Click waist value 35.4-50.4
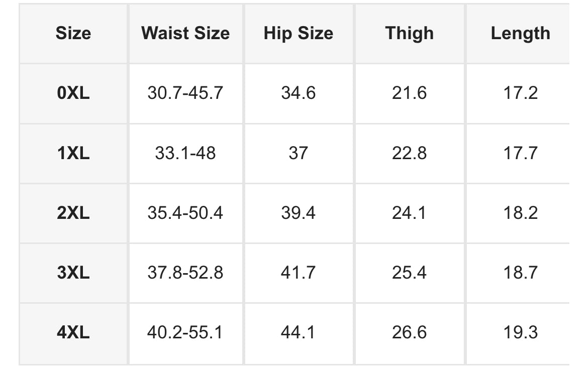Viewport: 588px width, 375px height. [x=185, y=213]
